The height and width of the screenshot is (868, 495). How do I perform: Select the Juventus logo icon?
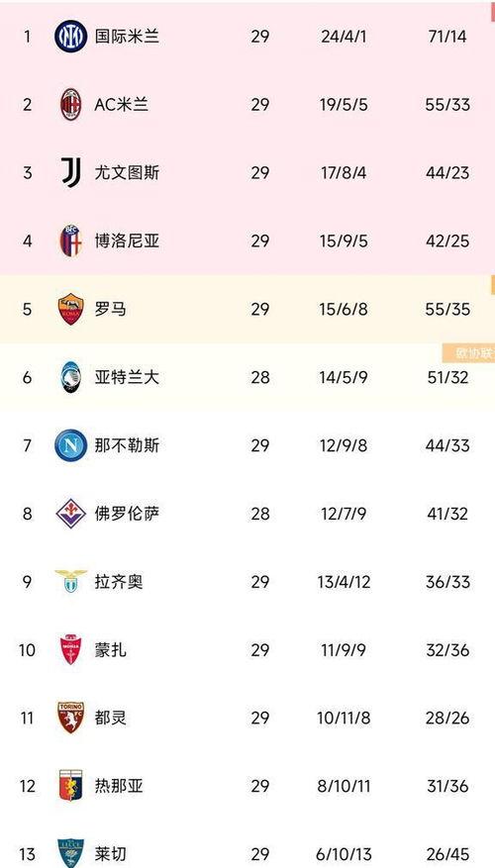(71, 172)
